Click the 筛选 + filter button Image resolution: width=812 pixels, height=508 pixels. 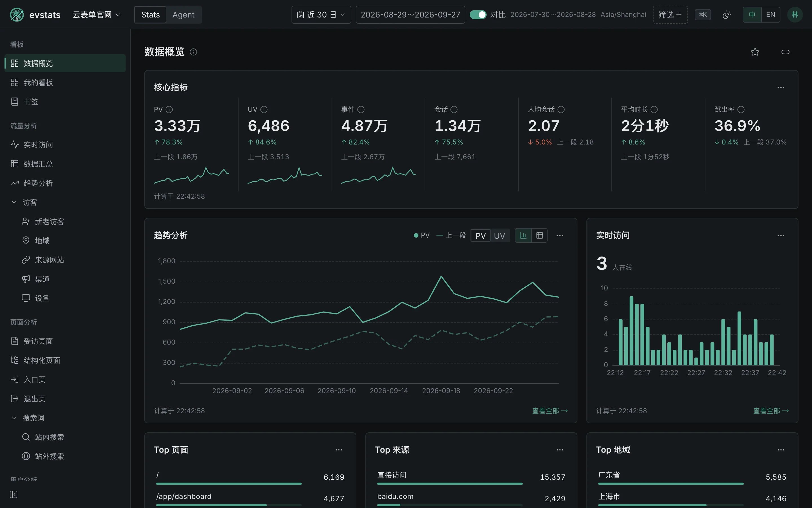tap(670, 15)
